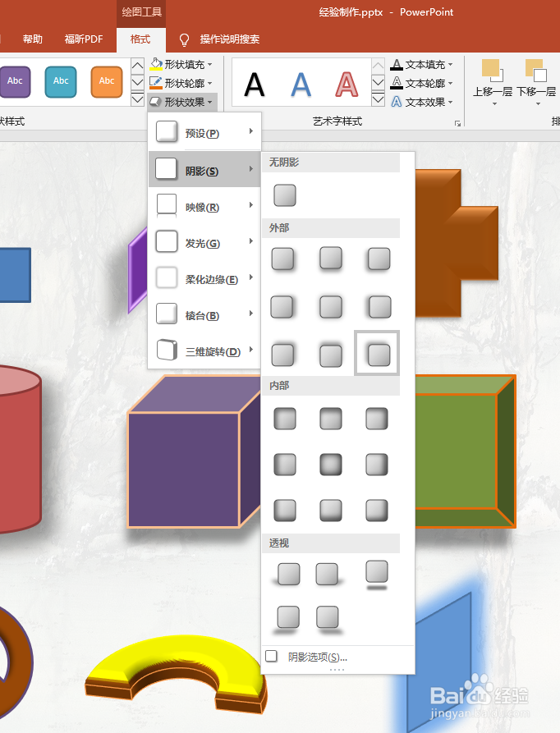This screenshot has width=560, height=733.
Task: Apply the blue A WordArt style
Action: pyautogui.click(x=301, y=85)
